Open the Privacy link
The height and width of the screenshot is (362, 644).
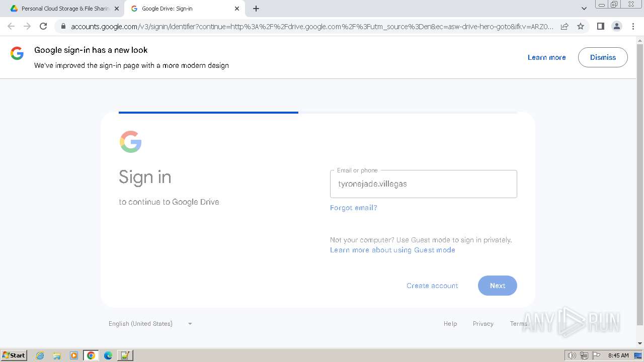tap(483, 324)
